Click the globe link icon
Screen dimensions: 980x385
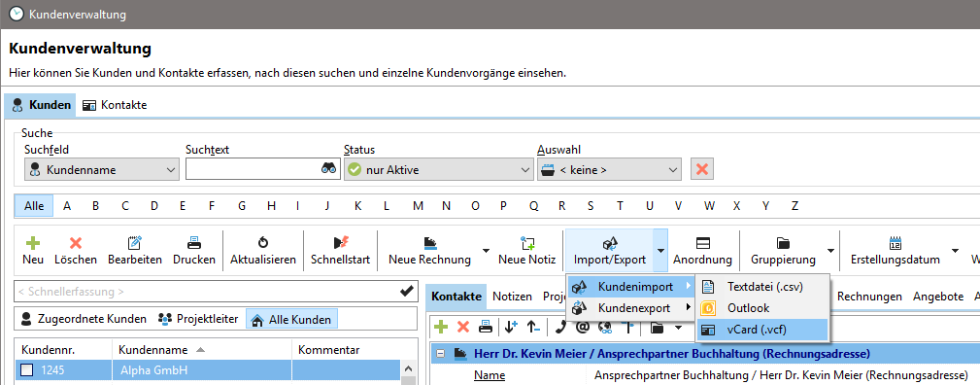[x=604, y=326]
